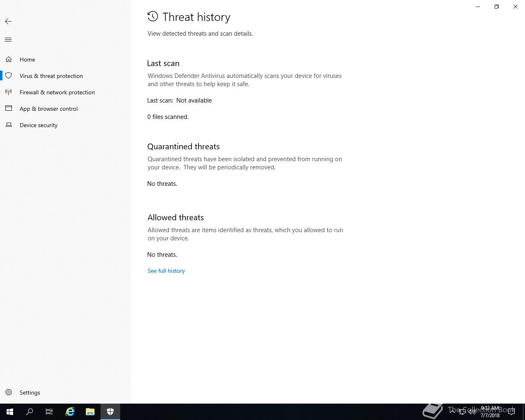The width and height of the screenshot is (525, 420).
Task: Click the App & browser control window icon
Action: pyautogui.click(x=9, y=109)
